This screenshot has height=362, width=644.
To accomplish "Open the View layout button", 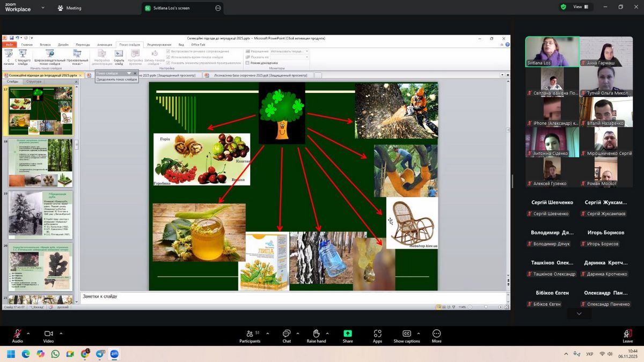I will click(x=581, y=7).
